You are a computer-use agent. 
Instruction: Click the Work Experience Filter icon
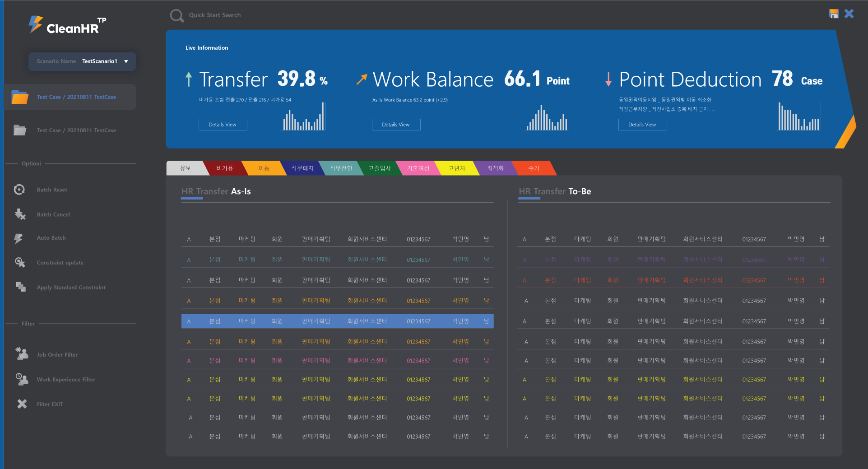[21, 379]
